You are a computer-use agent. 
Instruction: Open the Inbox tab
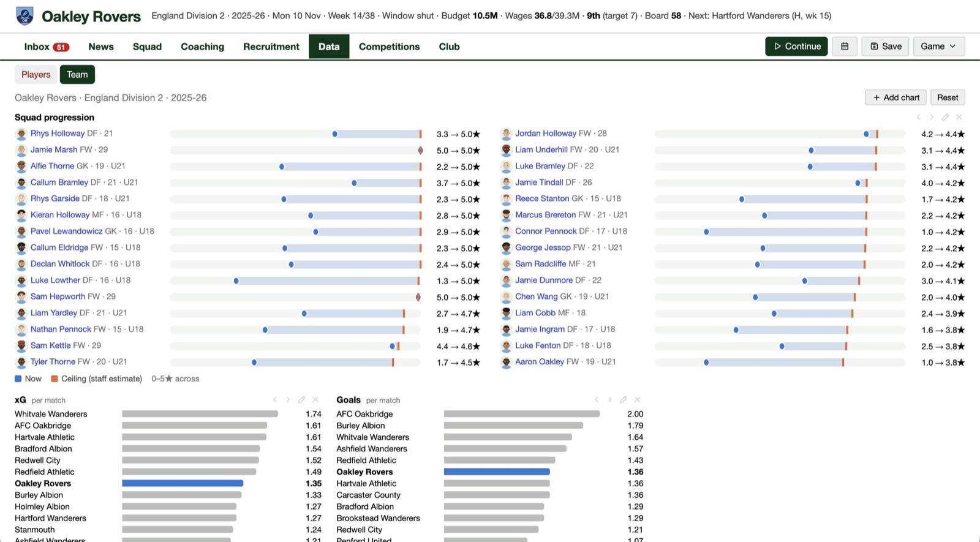(x=47, y=47)
